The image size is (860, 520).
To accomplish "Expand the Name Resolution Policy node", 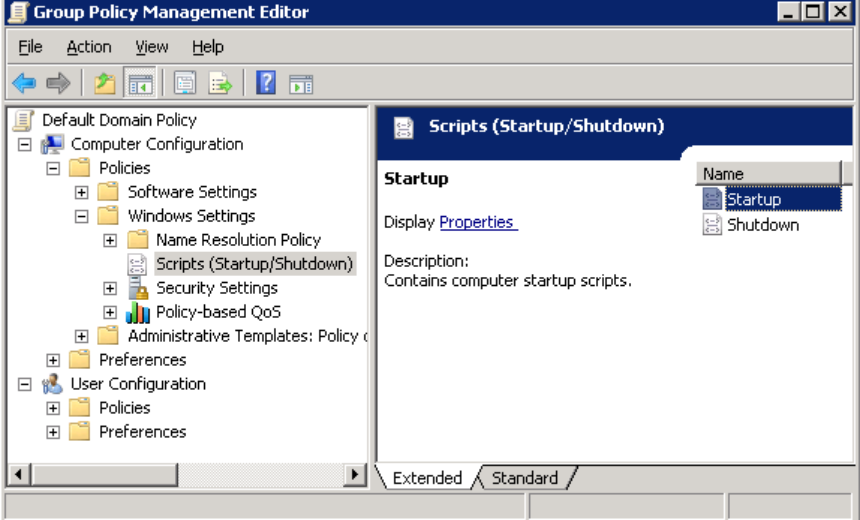I will pyautogui.click(x=110, y=240).
